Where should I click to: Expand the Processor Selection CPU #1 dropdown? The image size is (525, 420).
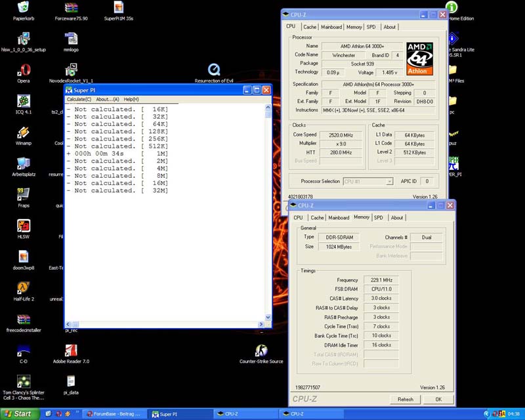click(x=389, y=182)
